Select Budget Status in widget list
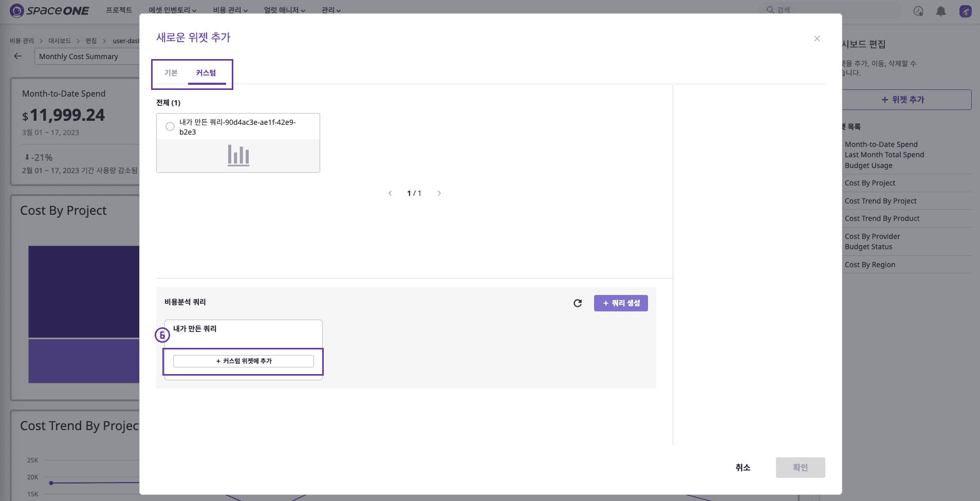 [868, 247]
